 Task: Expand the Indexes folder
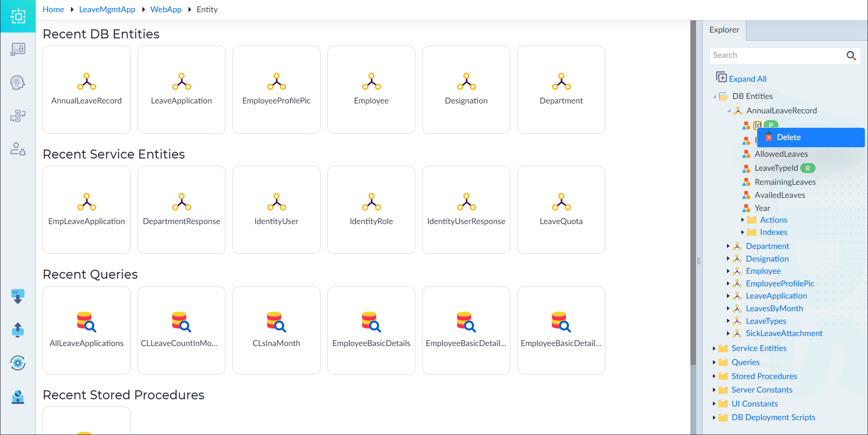pos(742,232)
